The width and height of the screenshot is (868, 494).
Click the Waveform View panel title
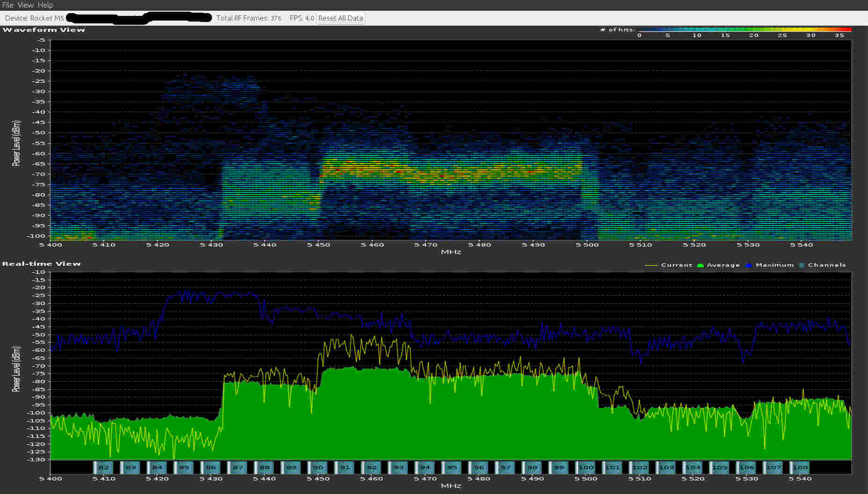(44, 30)
